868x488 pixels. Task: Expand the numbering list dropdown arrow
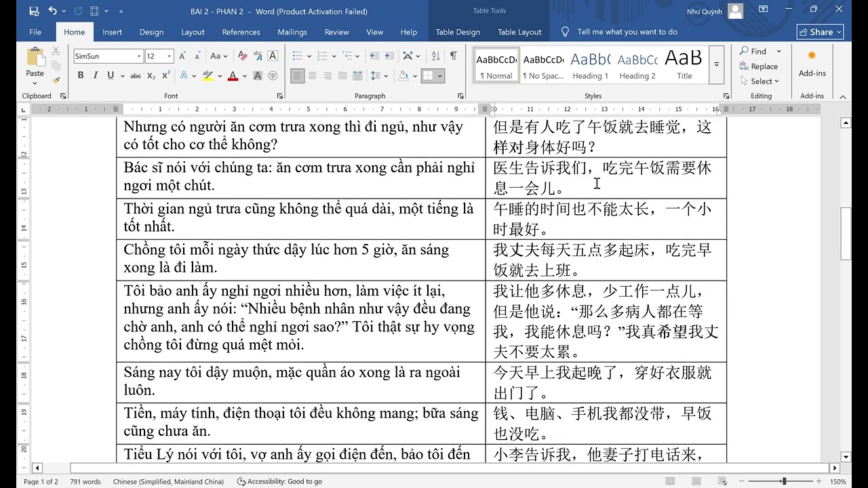[x=333, y=56]
